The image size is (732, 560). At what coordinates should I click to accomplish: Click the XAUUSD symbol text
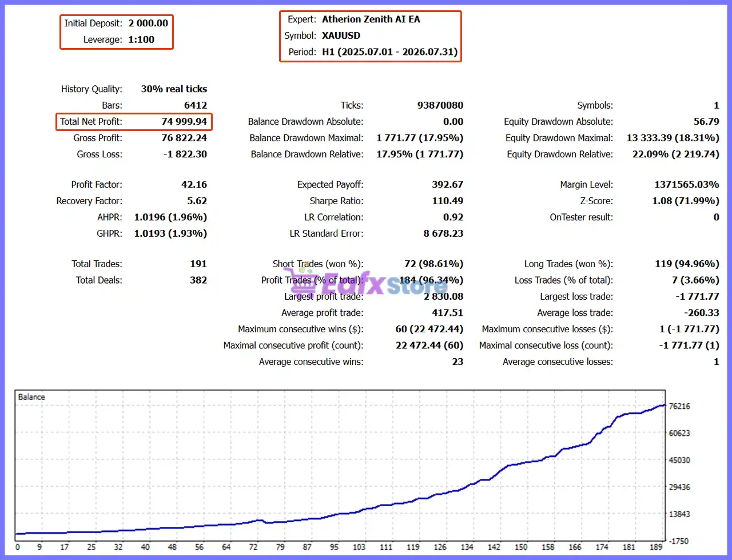click(341, 35)
